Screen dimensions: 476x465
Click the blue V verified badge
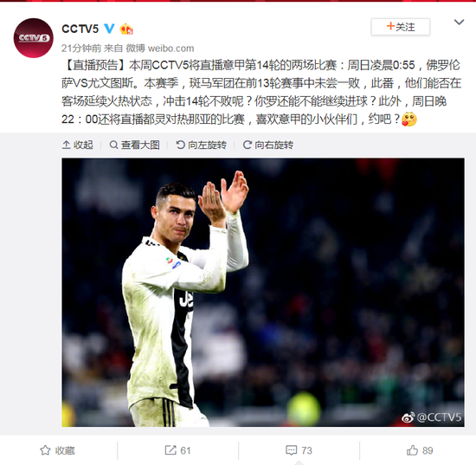coord(109,29)
